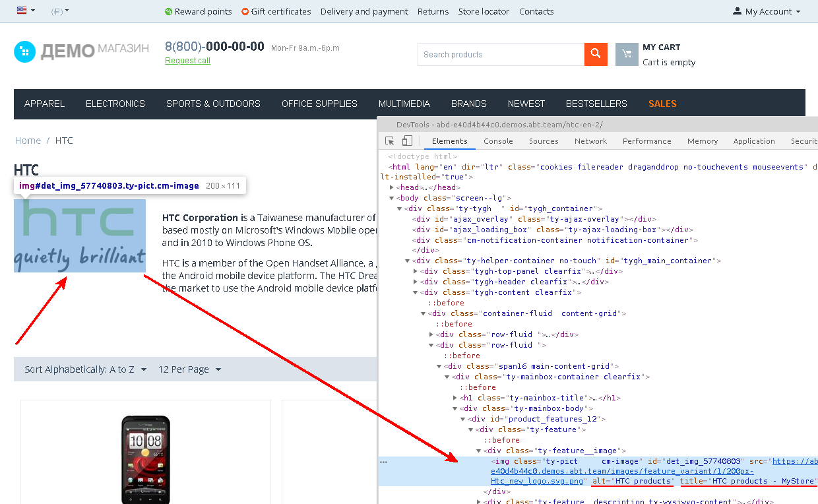Expand the tygh-top-panel div node
Screen dimensions: 818x504
(x=416, y=271)
